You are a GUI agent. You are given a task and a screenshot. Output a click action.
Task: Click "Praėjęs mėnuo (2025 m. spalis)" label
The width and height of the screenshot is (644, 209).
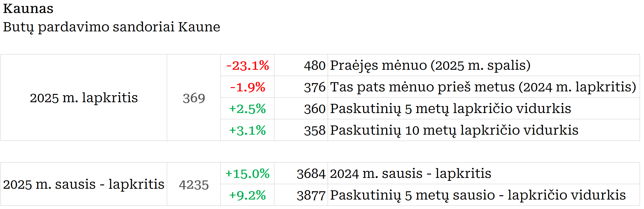coord(430,65)
